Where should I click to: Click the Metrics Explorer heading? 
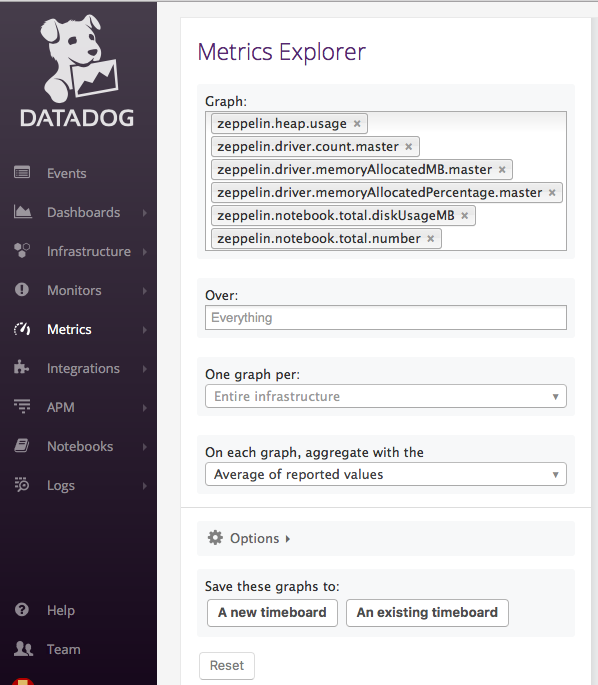(x=281, y=52)
